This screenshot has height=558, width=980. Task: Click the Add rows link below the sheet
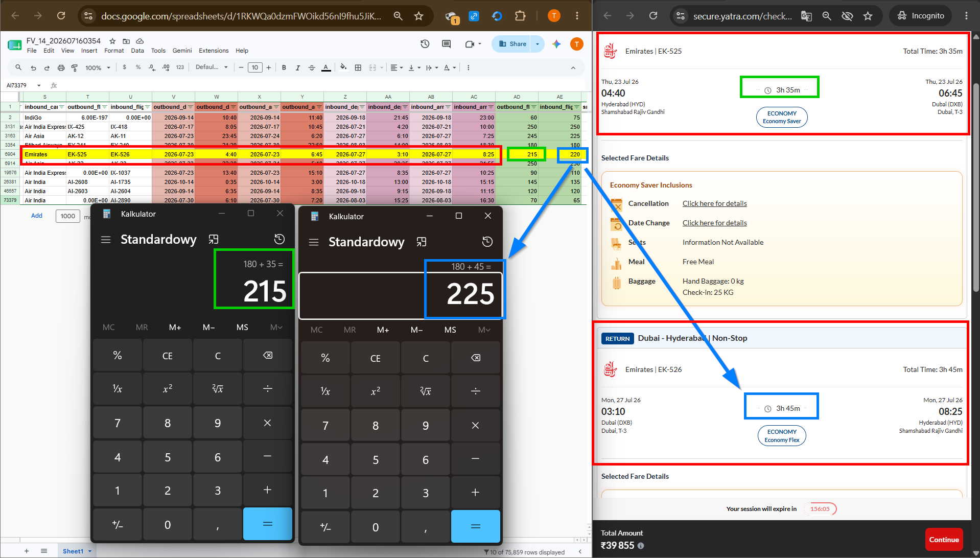37,216
